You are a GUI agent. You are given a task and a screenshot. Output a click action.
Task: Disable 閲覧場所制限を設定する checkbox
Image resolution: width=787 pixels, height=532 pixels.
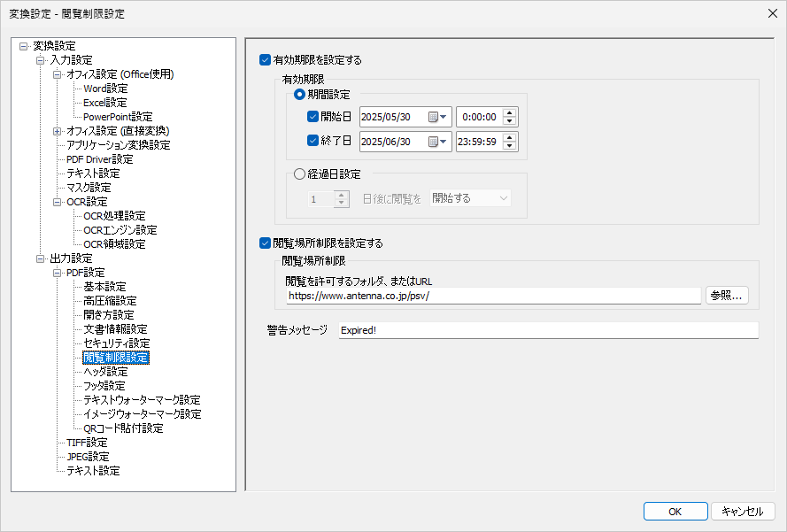265,243
